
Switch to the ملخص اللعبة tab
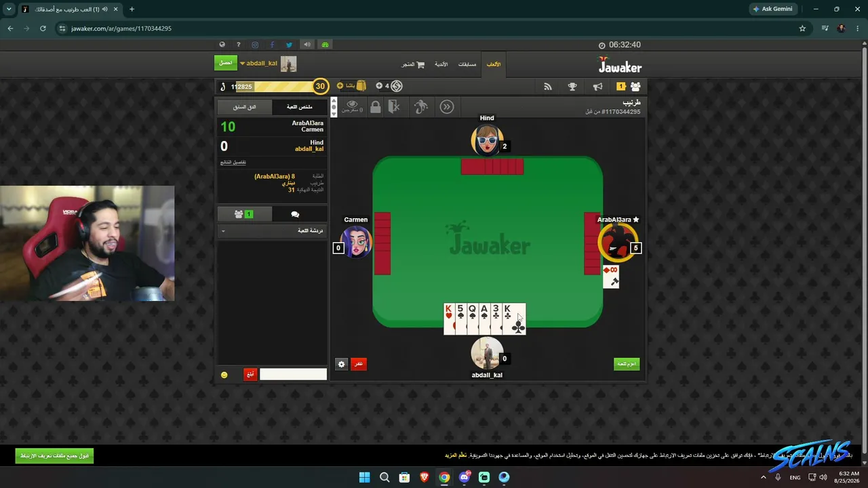coord(299,107)
